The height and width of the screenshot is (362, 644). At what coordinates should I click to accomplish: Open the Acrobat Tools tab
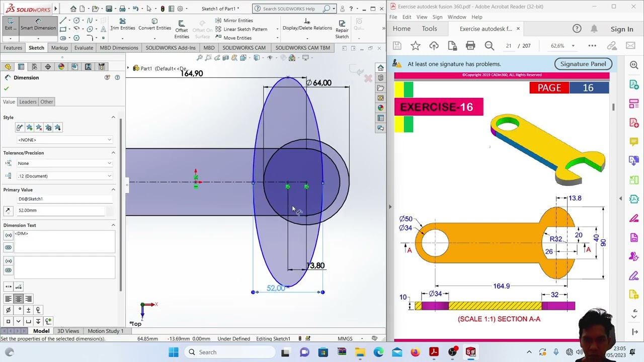pyautogui.click(x=429, y=29)
